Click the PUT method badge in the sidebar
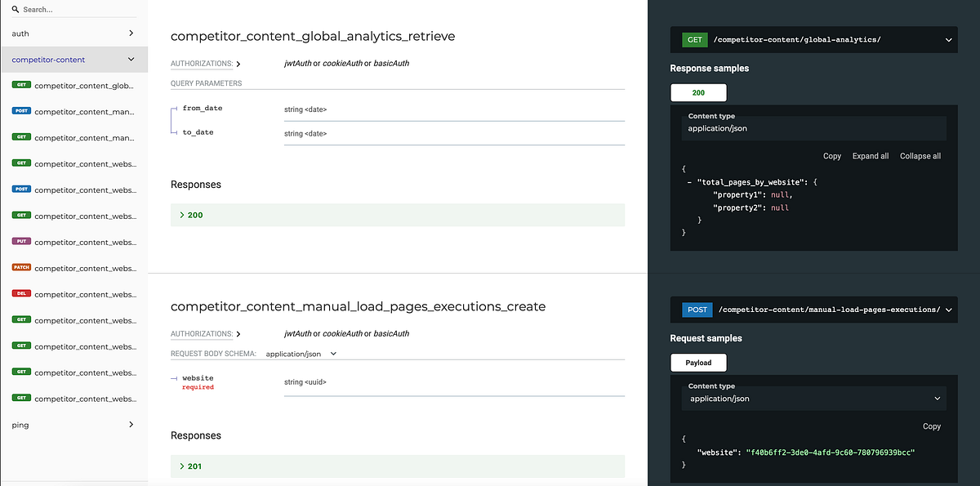The height and width of the screenshot is (486, 980). click(x=22, y=242)
